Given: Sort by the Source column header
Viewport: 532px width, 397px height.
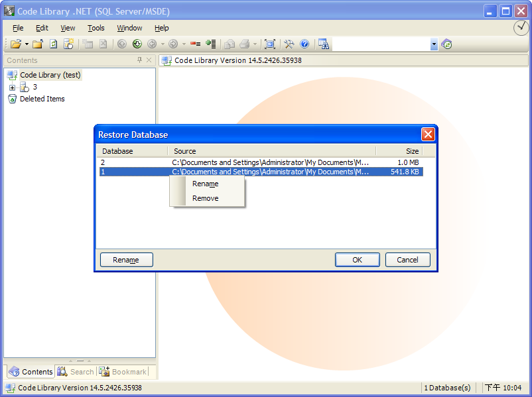Looking at the screenshot, I should click(272, 151).
